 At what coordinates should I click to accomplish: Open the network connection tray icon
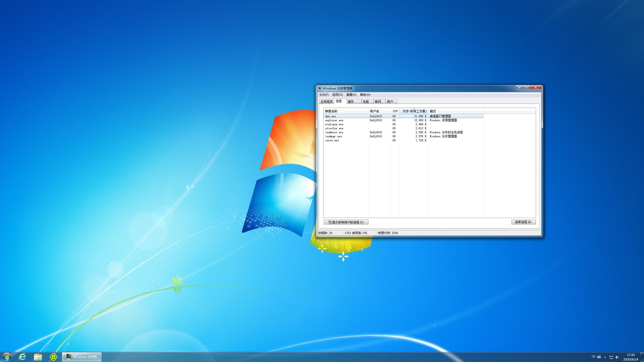[611, 357]
